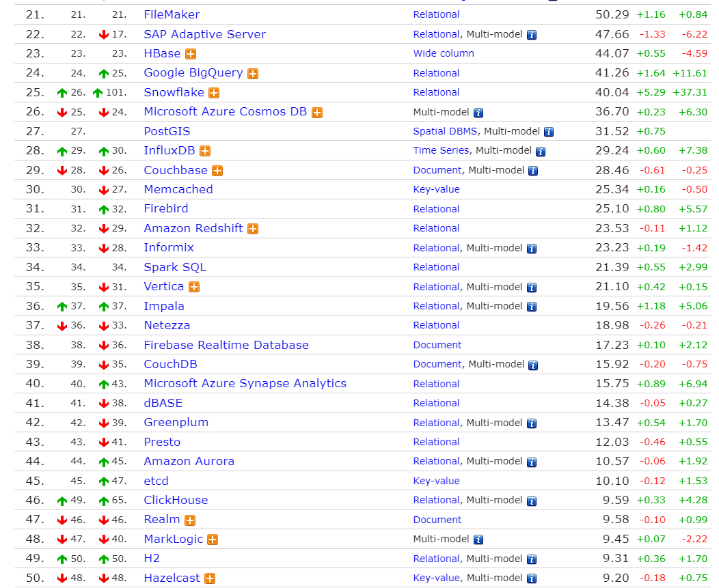Screen dimensions: 719x588
Task: Click the info icon in SAP Adaptive Server row
Action: pyautogui.click(x=532, y=35)
